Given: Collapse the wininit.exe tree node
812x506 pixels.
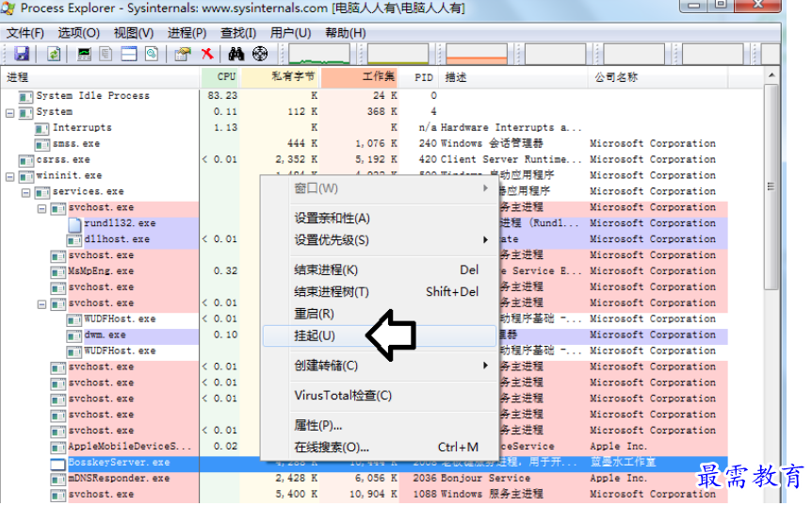Looking at the screenshot, I should tap(9, 176).
